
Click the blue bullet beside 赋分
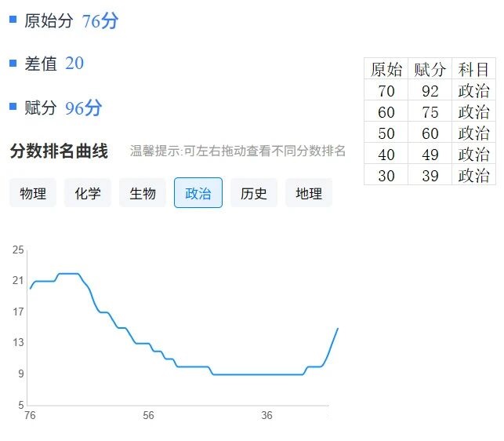[x=13, y=106]
